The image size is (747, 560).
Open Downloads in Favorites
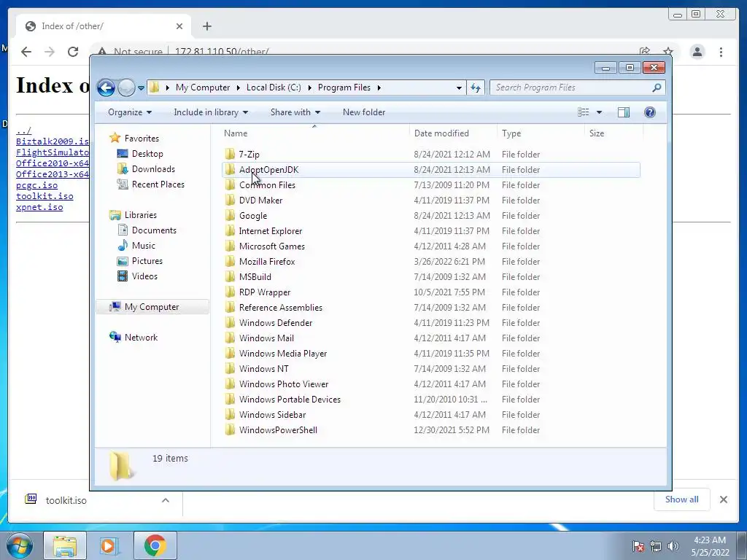[153, 169]
